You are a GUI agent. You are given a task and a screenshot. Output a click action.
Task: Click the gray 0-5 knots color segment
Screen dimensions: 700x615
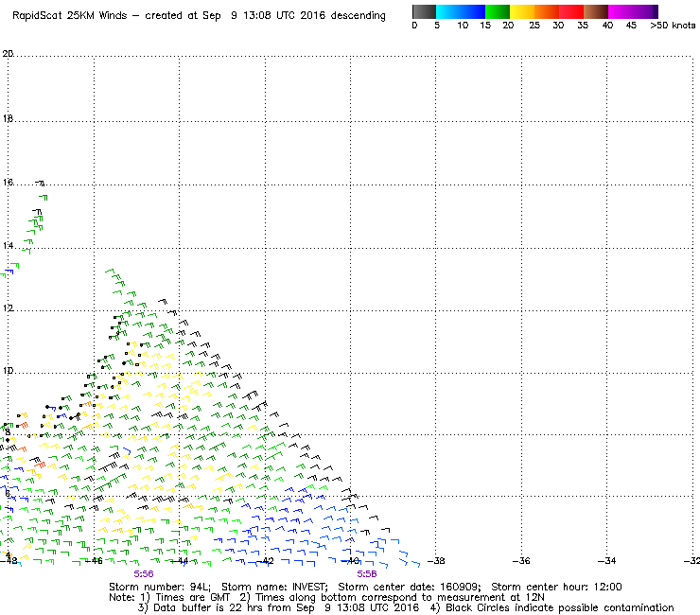(424, 11)
